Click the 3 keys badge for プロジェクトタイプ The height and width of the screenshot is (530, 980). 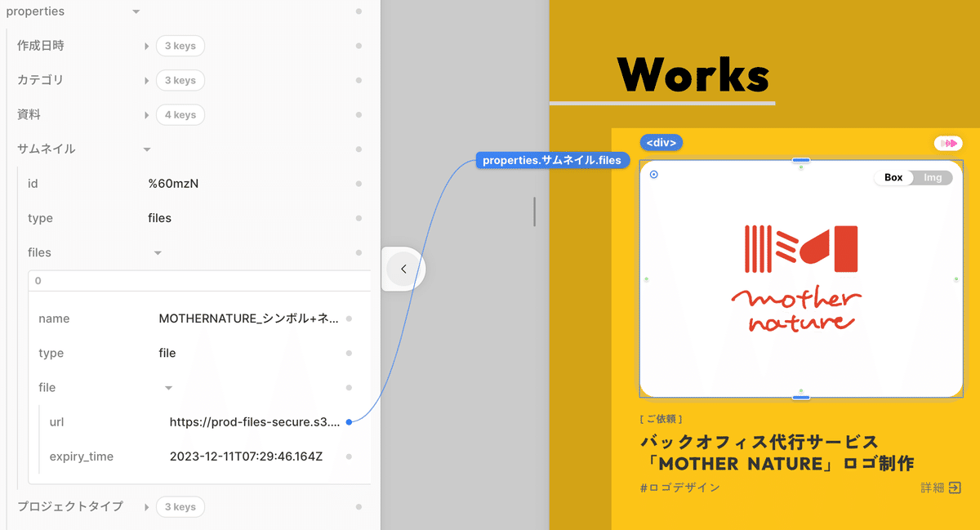tap(180, 506)
